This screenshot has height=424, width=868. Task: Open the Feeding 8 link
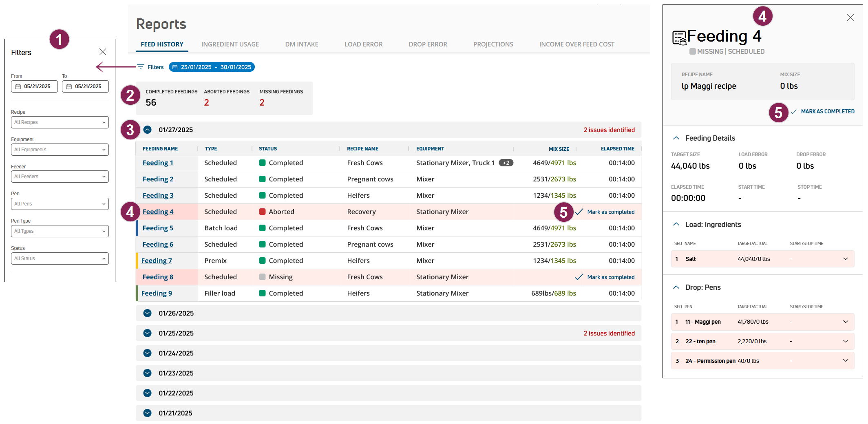[x=158, y=277]
